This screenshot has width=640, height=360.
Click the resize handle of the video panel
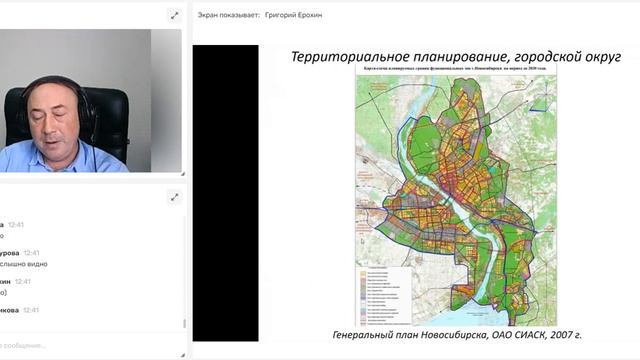183,174
